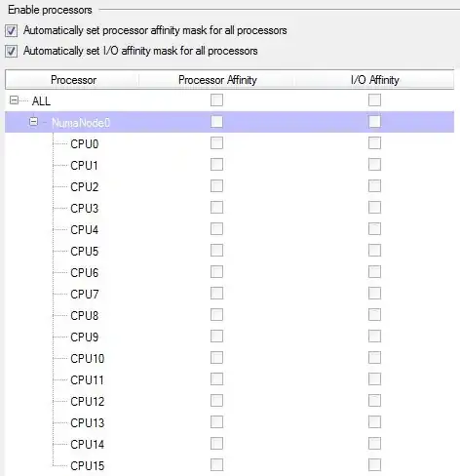
Task: Check Processor Affinity for CPU7
Action: click(x=216, y=294)
